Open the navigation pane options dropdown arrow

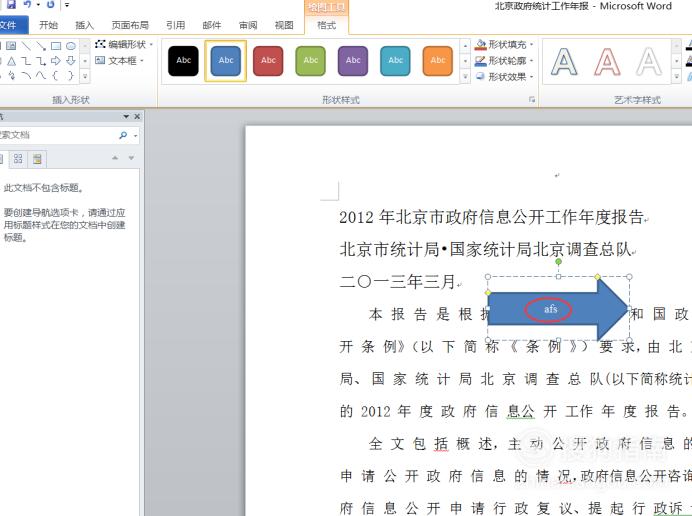click(126, 117)
